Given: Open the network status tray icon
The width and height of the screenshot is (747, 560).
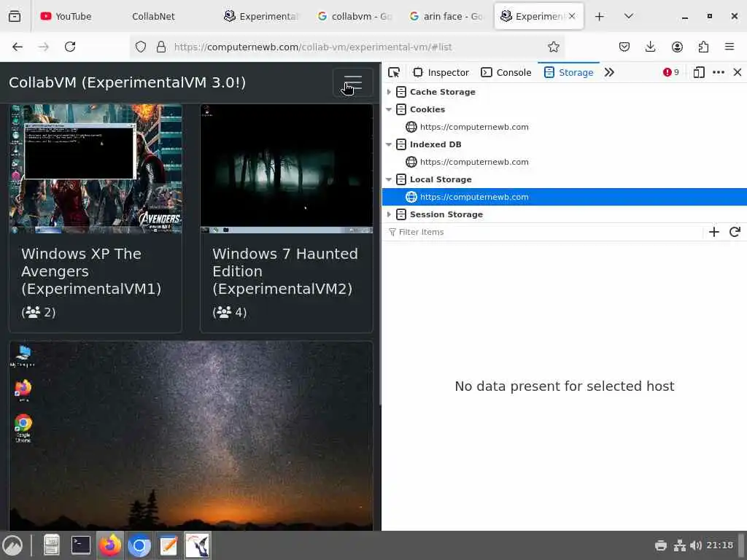Looking at the screenshot, I should tap(679, 545).
